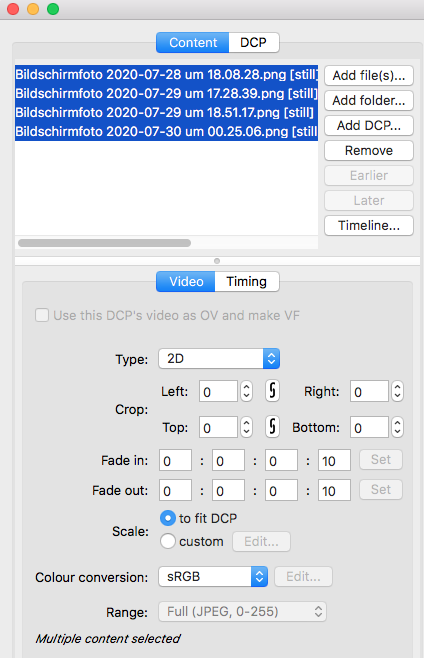Viewport: 424px width, 658px height.
Task: Toggle the left-right crop link icon
Action: point(272,391)
